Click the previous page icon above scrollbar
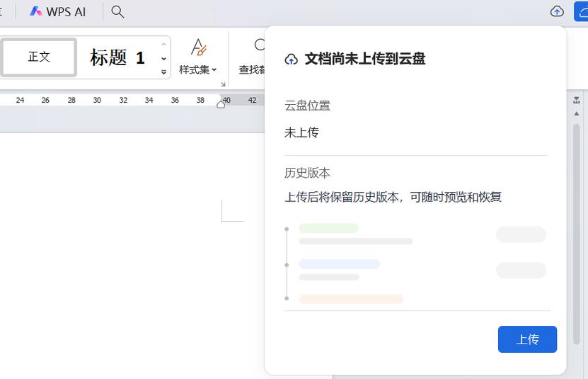 577,100
